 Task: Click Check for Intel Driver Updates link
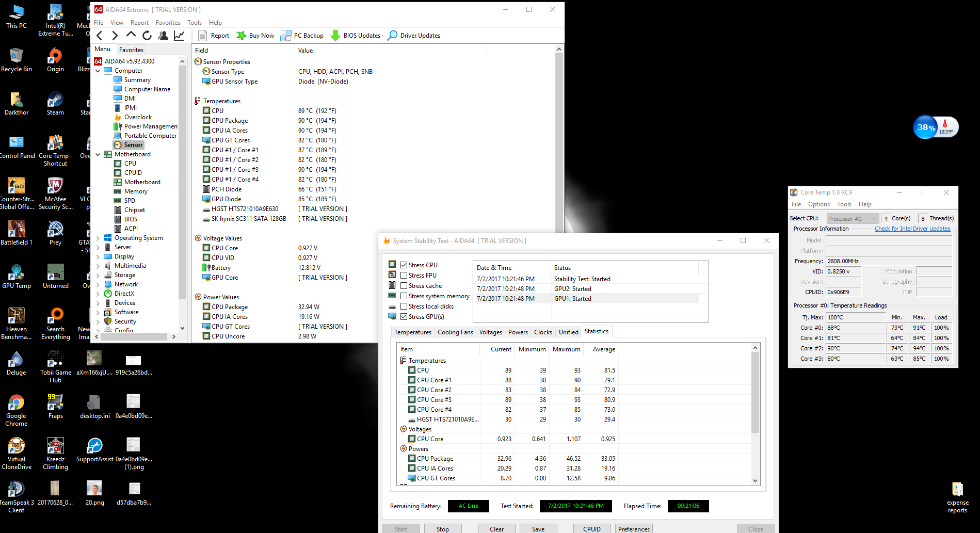click(912, 229)
